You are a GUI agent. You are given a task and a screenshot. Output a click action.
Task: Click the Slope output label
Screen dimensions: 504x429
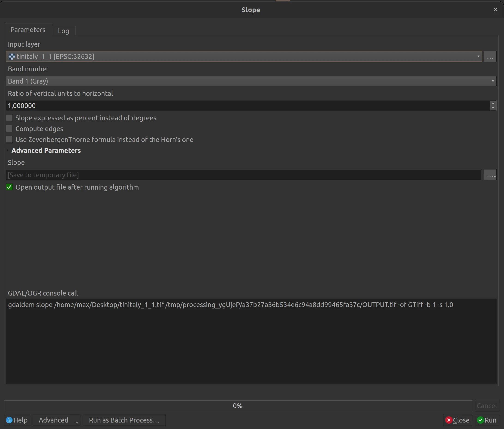(x=16, y=163)
